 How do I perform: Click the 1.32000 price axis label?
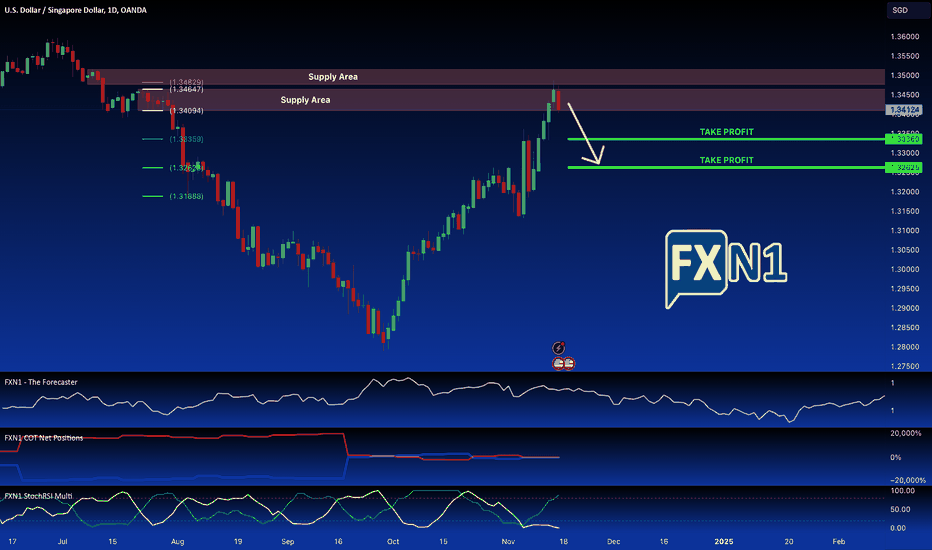pos(905,192)
